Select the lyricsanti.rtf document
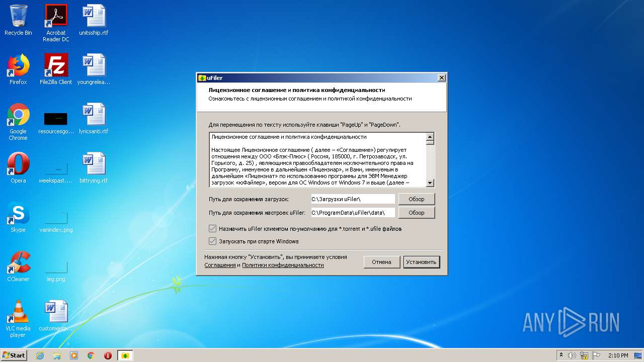The height and width of the screenshot is (362, 644). coord(94,119)
